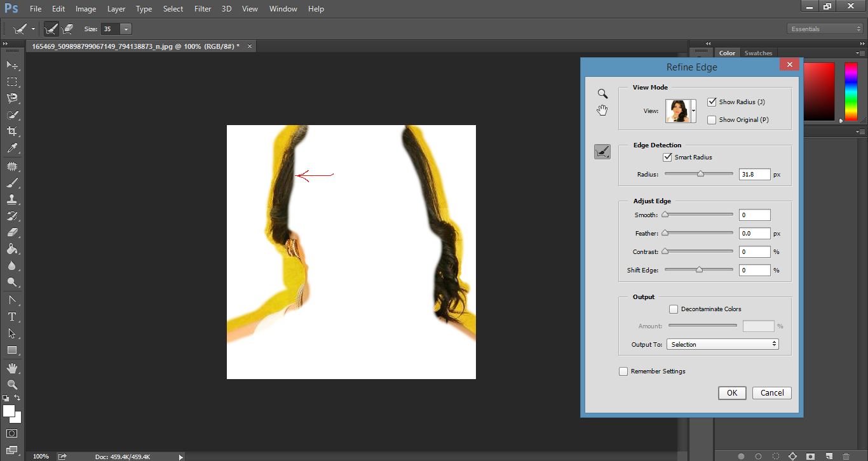Open the brush Size dropdown arrow

click(126, 29)
